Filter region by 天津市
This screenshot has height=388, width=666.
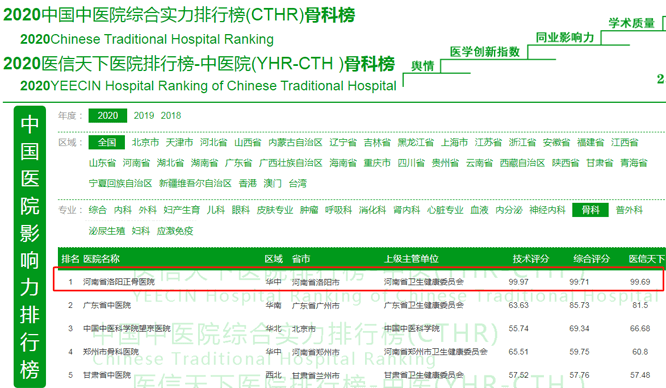(179, 142)
